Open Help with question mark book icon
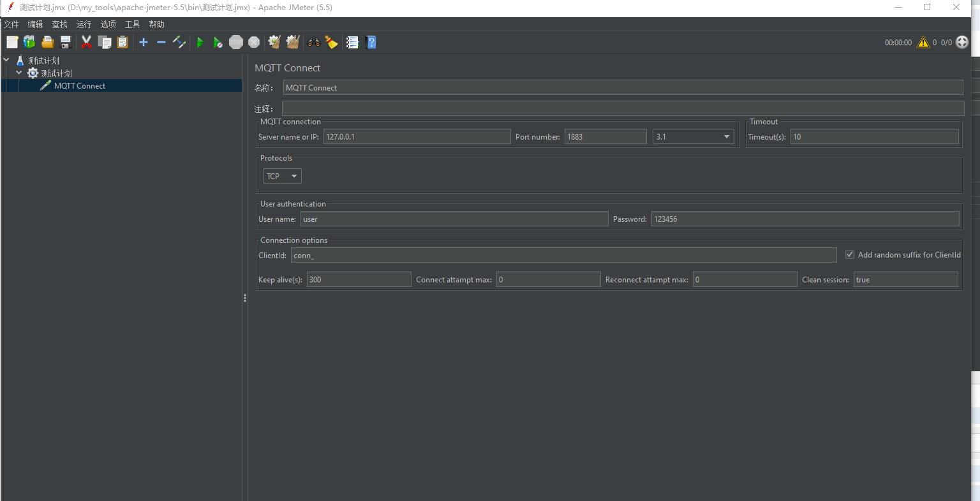 pos(371,42)
